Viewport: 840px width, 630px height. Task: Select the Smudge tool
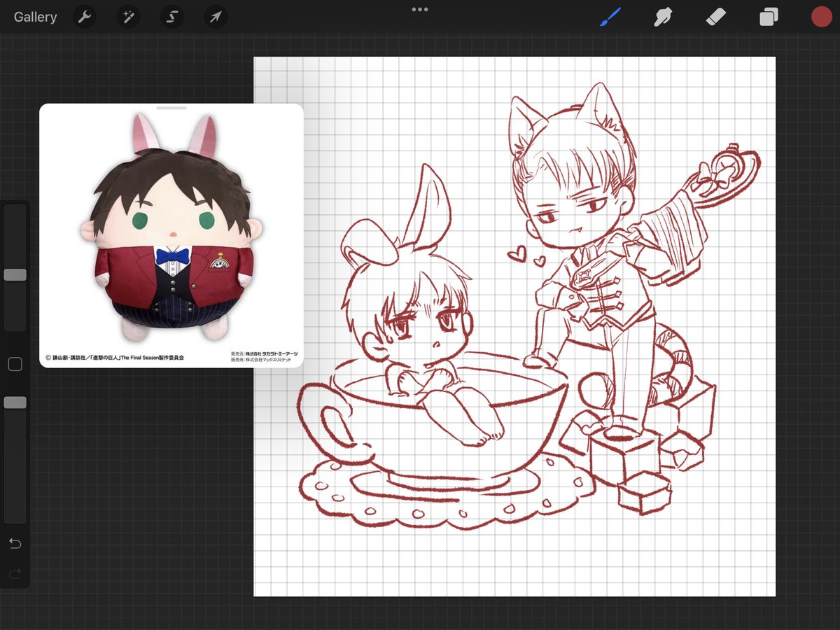662,17
